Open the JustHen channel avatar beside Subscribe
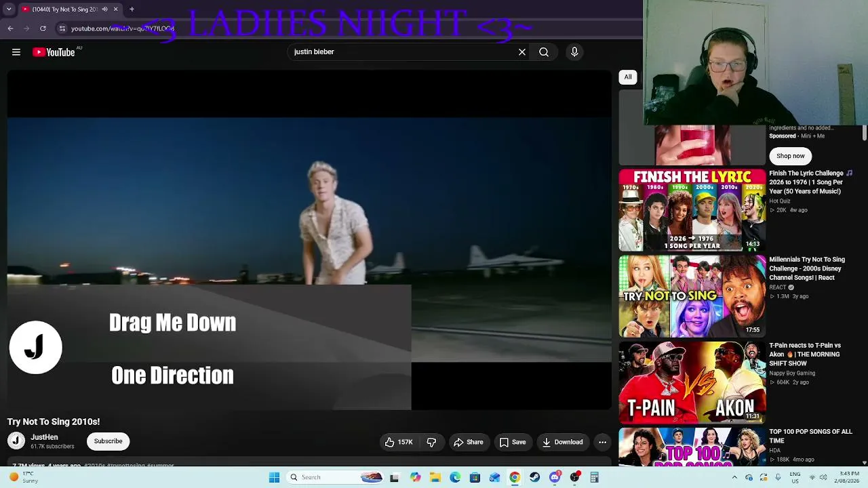 [16, 441]
